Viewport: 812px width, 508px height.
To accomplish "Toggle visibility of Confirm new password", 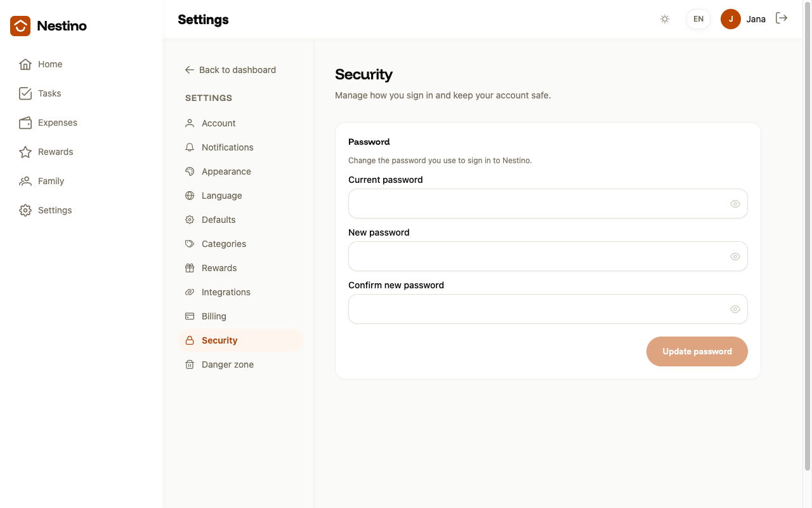I will 735,309.
